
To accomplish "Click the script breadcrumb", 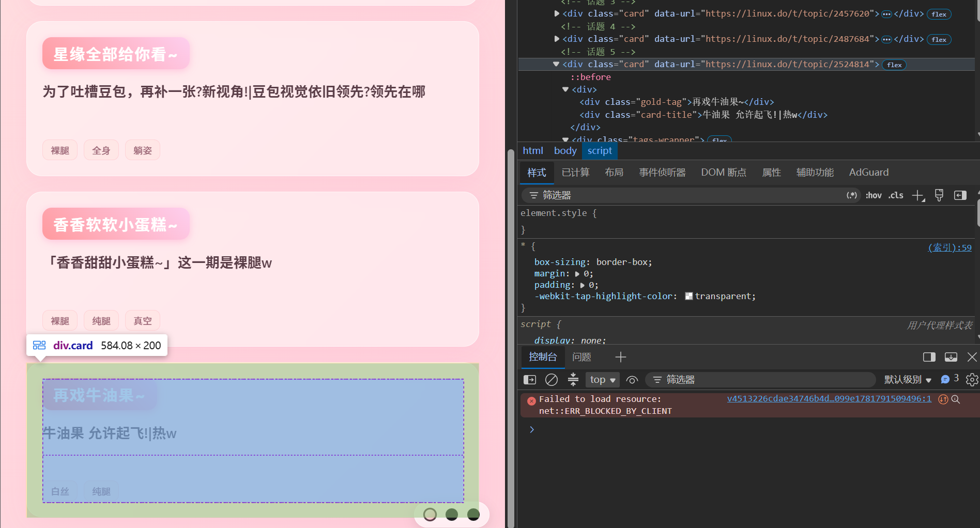I will pos(600,151).
